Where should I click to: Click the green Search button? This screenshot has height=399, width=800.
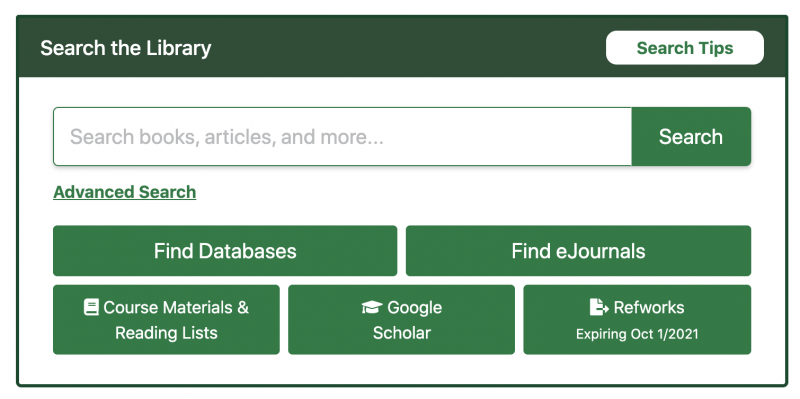(x=691, y=137)
